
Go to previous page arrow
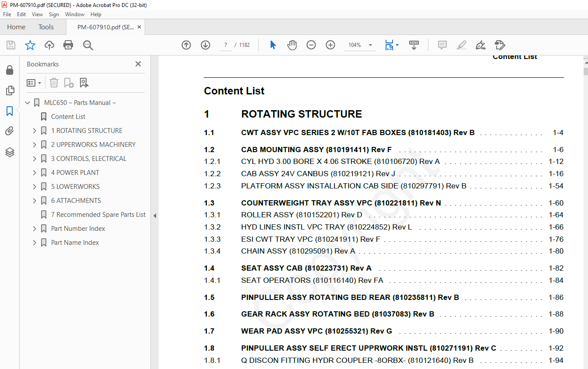[186, 45]
